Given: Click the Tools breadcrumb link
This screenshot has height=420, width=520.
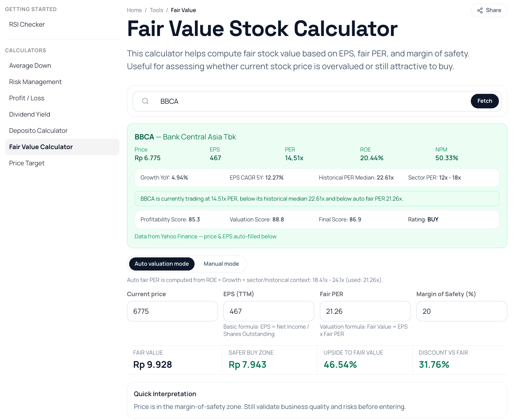Looking at the screenshot, I should [156, 10].
